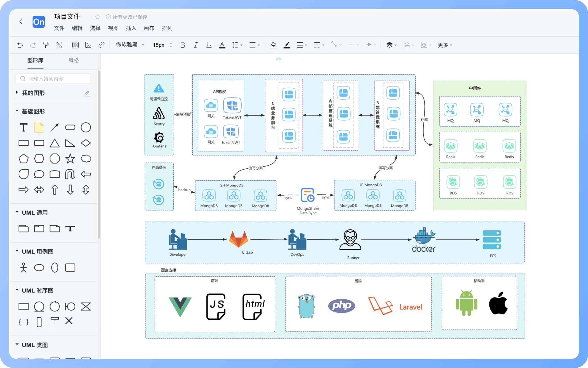Click the line color pen icon
The height and width of the screenshot is (368, 588).
287,45
